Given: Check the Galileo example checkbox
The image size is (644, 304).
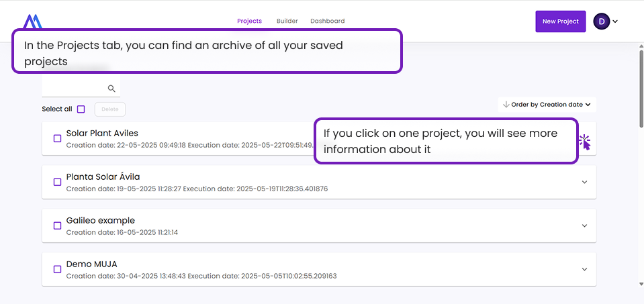Looking at the screenshot, I should tap(58, 225).
